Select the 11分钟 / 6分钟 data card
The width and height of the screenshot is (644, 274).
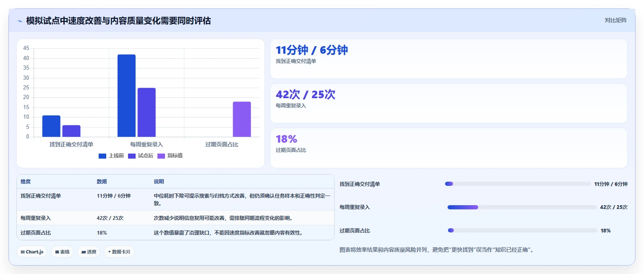[448, 59]
